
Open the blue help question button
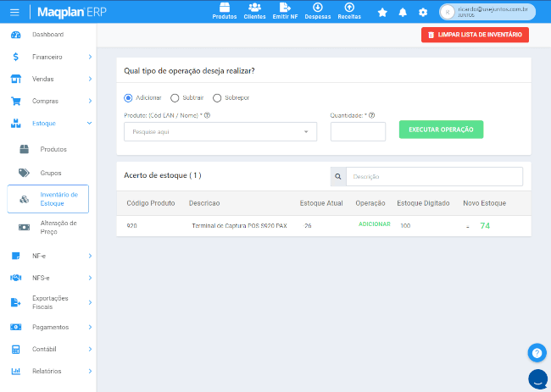[x=537, y=353]
